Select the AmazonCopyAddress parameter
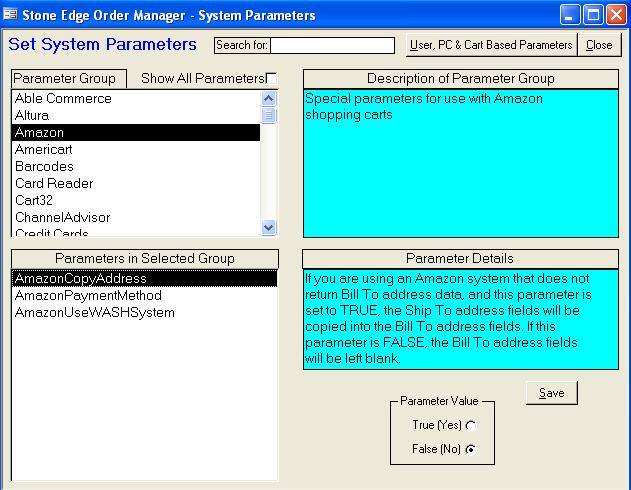 tap(144, 278)
